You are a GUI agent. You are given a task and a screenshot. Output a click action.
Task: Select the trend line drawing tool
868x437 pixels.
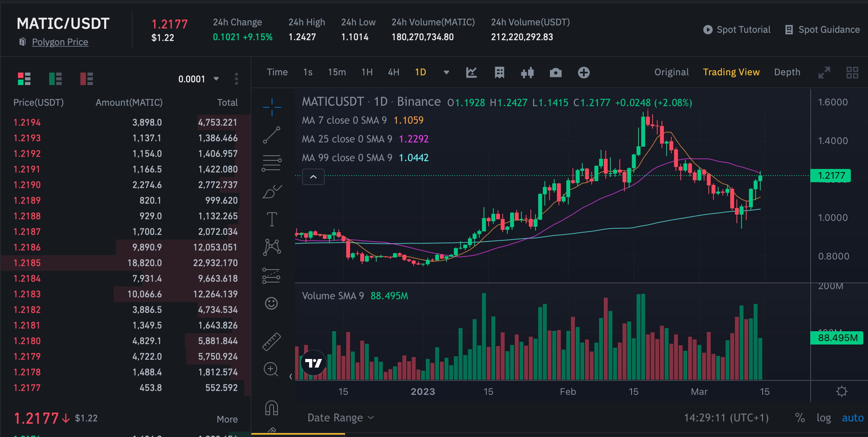(x=272, y=135)
